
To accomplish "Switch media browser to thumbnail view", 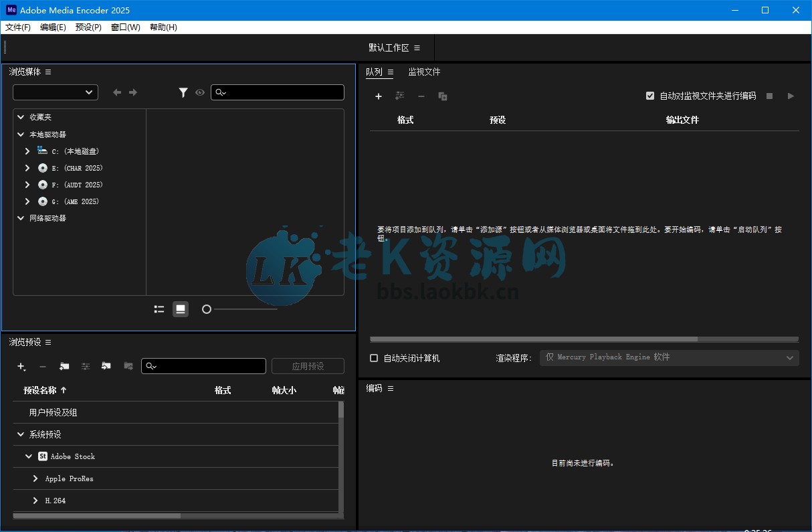I will 181,309.
